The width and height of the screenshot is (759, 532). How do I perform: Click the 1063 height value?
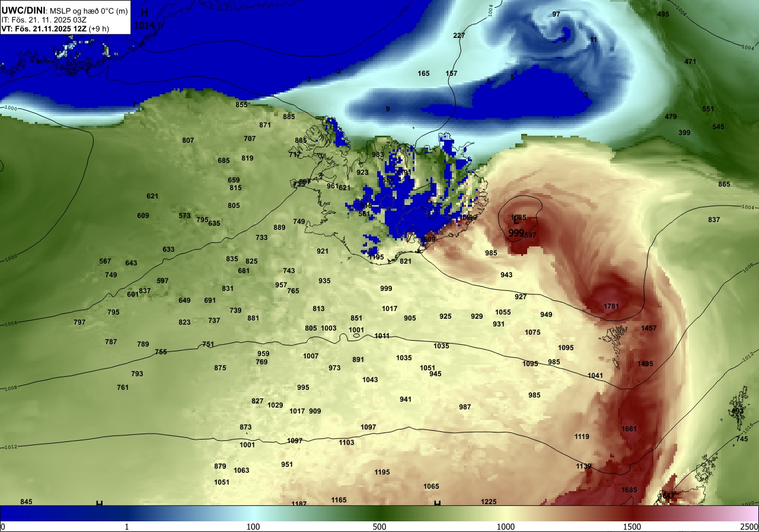click(x=241, y=470)
